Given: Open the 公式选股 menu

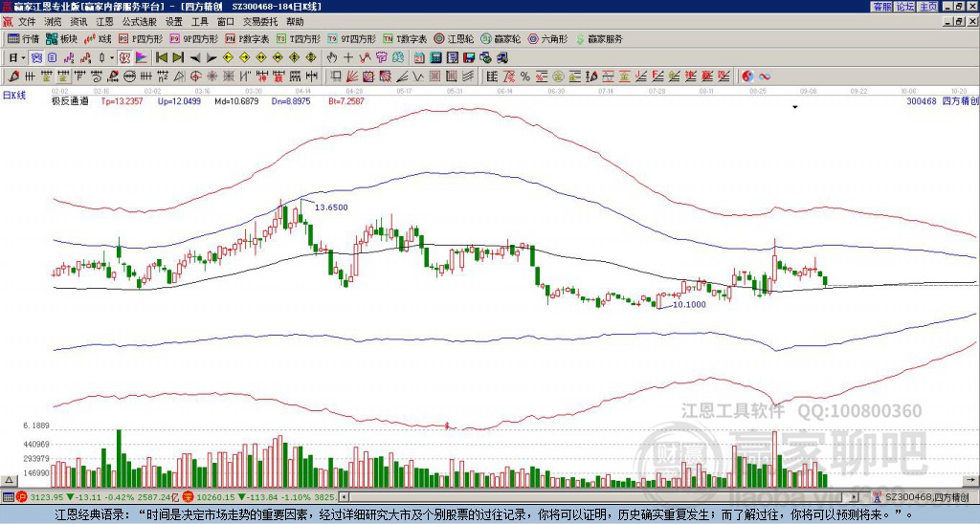Looking at the screenshot, I should pos(140,22).
